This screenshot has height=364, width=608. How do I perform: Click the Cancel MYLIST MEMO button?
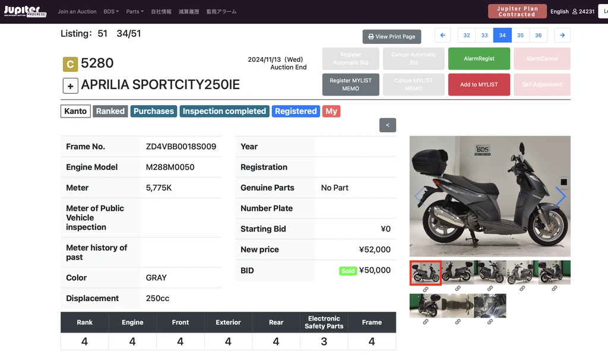(413, 84)
